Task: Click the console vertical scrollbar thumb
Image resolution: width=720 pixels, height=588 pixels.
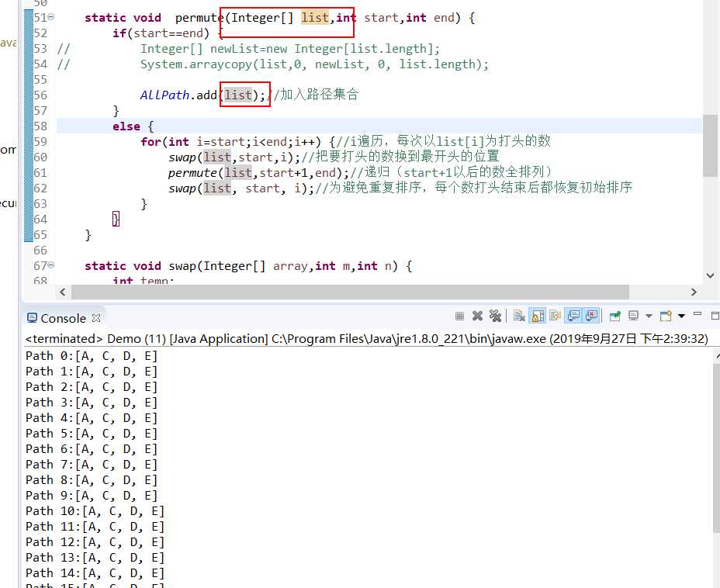Action: point(716,448)
